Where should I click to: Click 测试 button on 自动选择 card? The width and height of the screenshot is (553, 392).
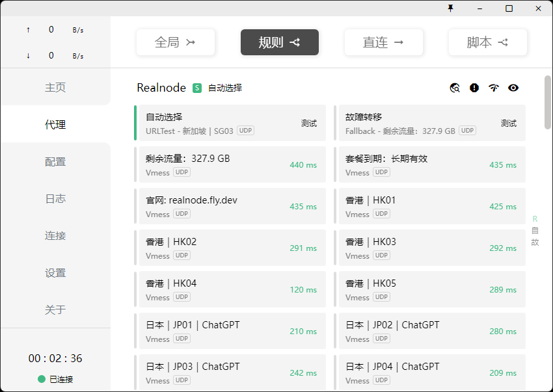pyautogui.click(x=308, y=123)
